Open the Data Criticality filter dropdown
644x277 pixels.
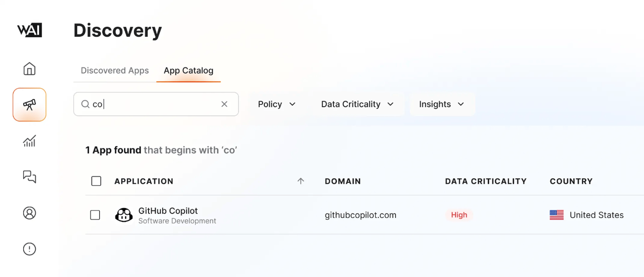[x=357, y=104]
